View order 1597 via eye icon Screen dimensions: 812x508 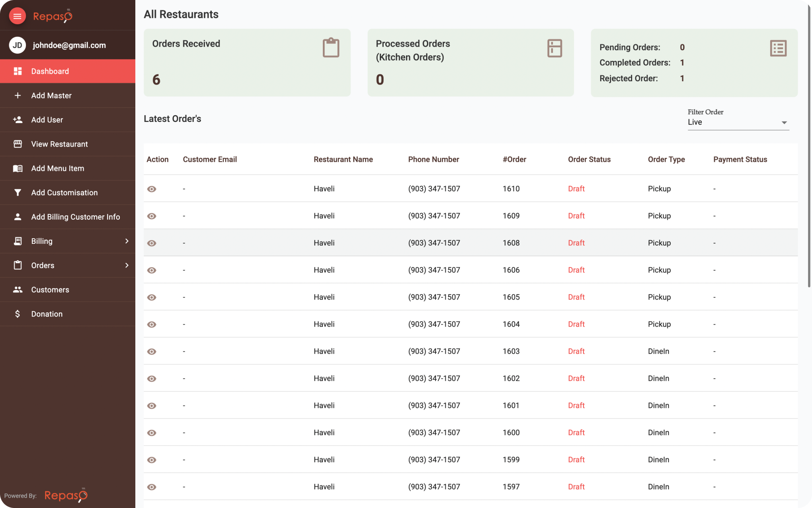tap(152, 487)
